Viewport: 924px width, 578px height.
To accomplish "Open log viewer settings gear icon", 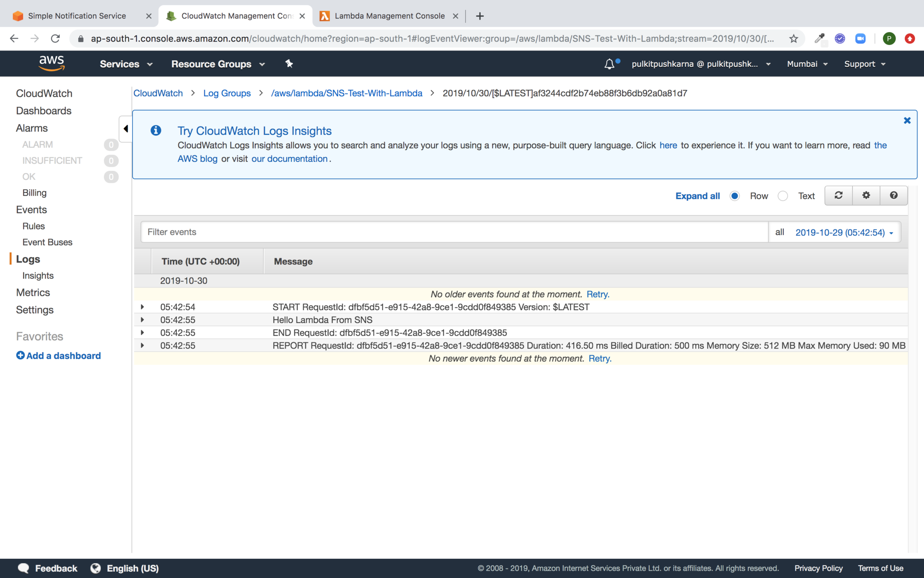I will point(866,196).
